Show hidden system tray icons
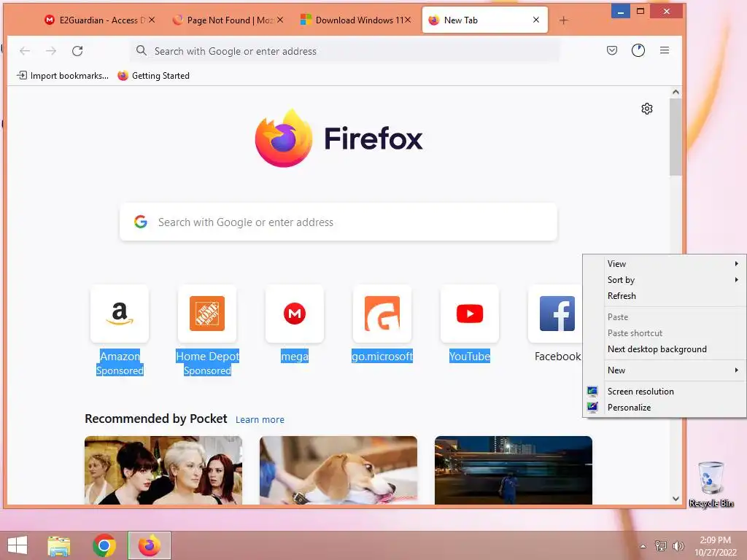The width and height of the screenshot is (747, 560). (x=643, y=546)
